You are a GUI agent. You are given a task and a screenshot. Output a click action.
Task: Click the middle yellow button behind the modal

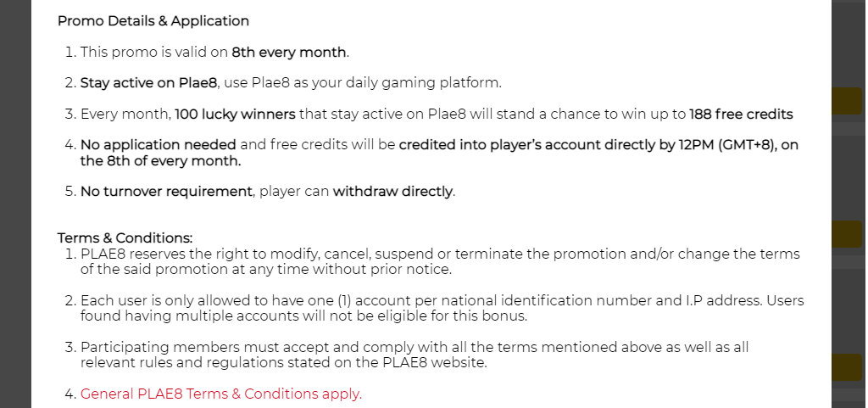(848, 234)
